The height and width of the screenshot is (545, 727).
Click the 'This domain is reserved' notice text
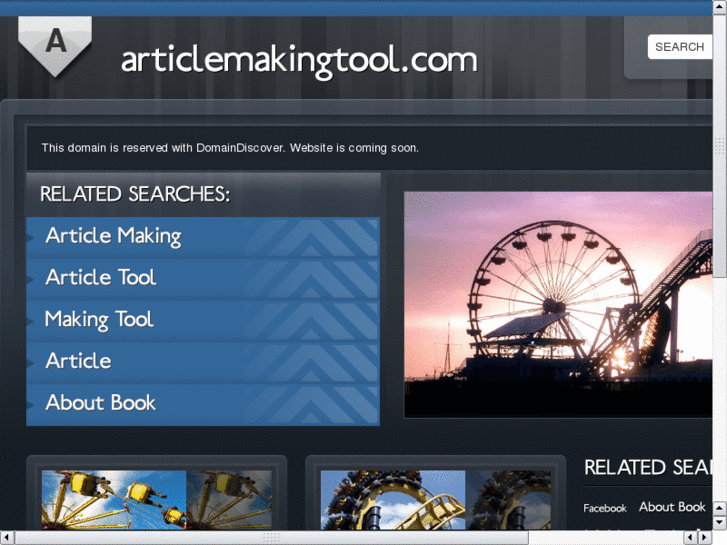click(x=230, y=148)
